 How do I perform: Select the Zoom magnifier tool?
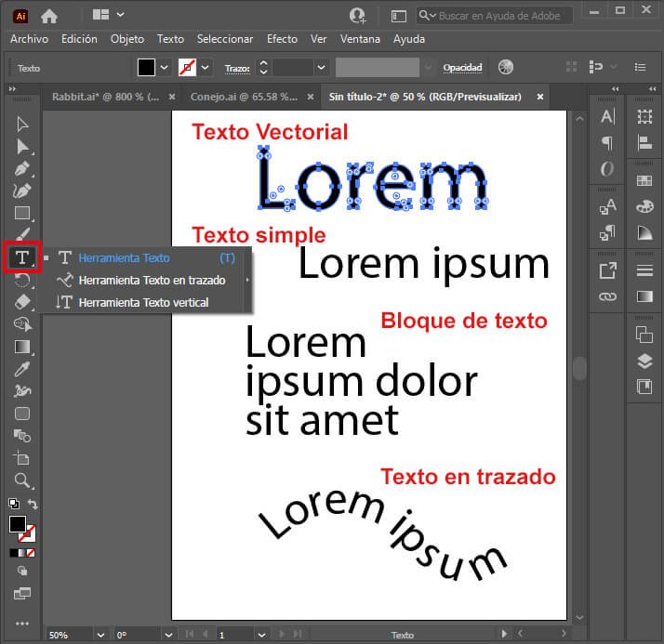click(x=22, y=480)
